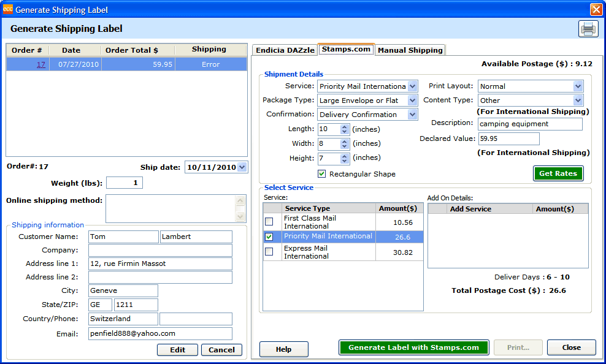Click the Cancel button under shipping information
The image size is (606, 364).
221,350
